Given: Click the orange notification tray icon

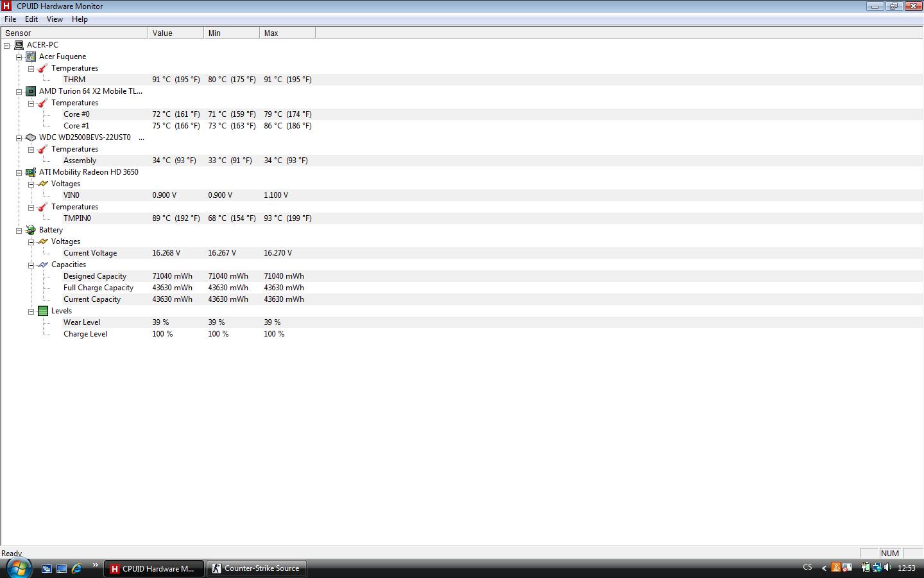Looking at the screenshot, I should (x=836, y=567).
